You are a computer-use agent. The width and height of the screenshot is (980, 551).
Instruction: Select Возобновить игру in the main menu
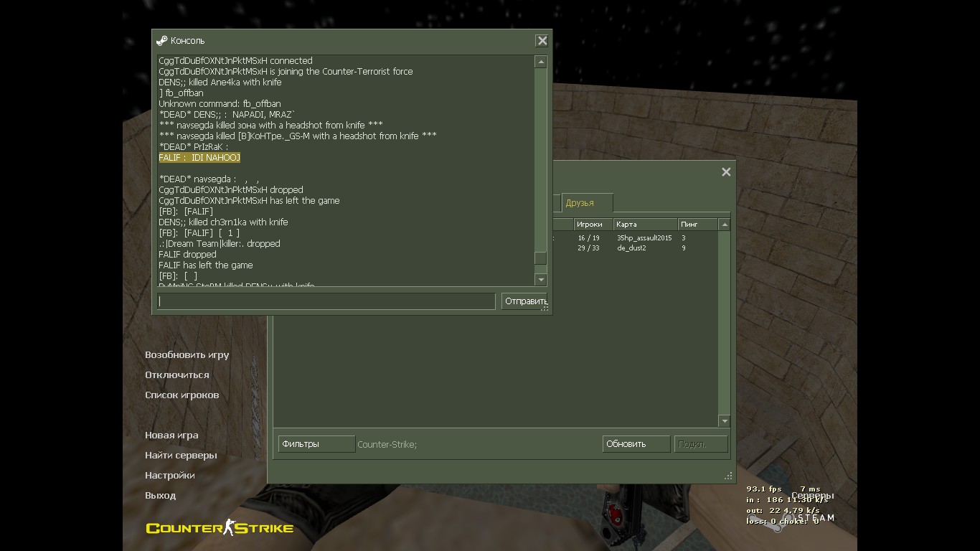click(187, 355)
